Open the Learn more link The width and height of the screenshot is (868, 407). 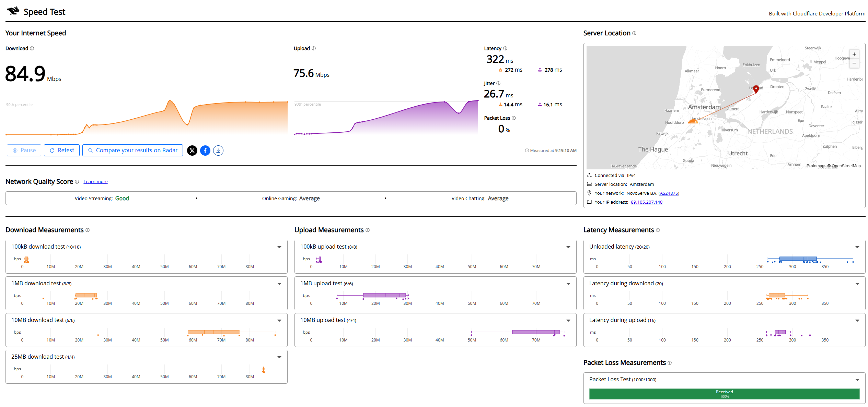point(95,182)
